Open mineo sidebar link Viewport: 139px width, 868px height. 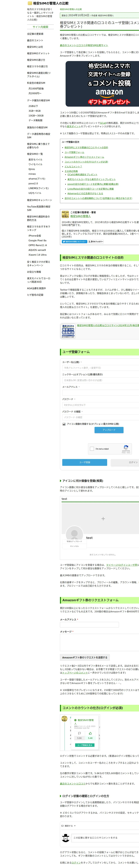[32, 174]
